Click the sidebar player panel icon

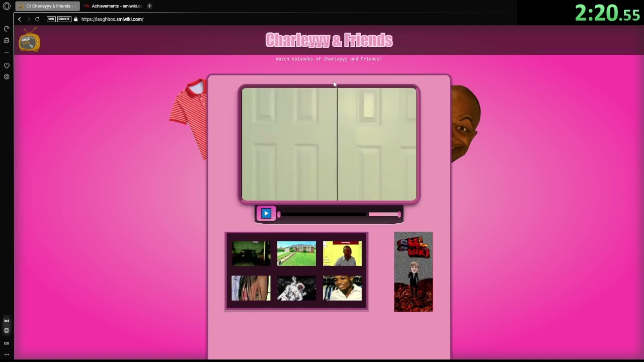pos(7,320)
